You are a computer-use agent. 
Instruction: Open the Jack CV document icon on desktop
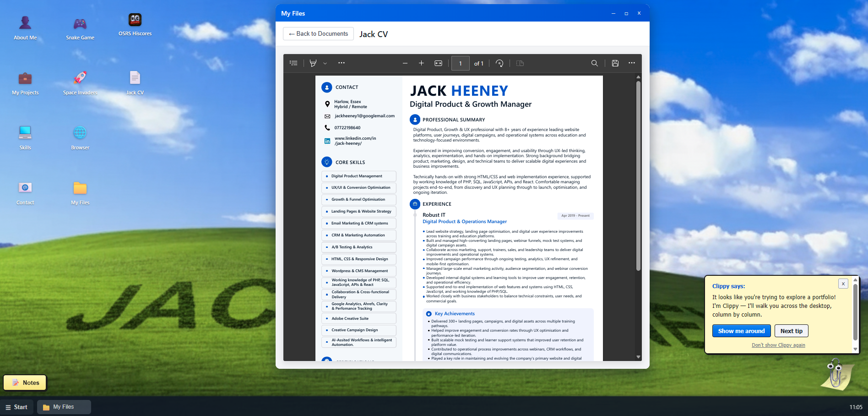tap(135, 83)
